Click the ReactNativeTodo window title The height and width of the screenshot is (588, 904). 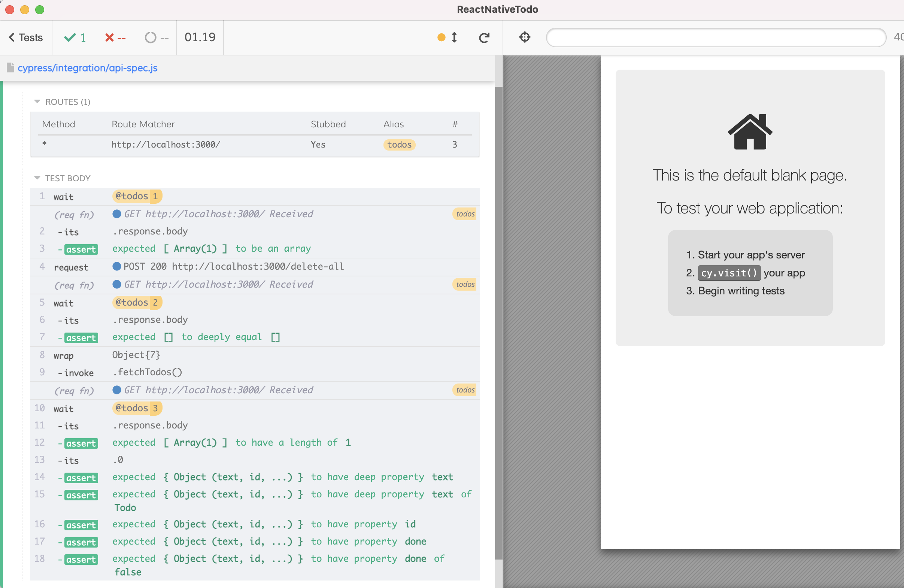pos(497,9)
